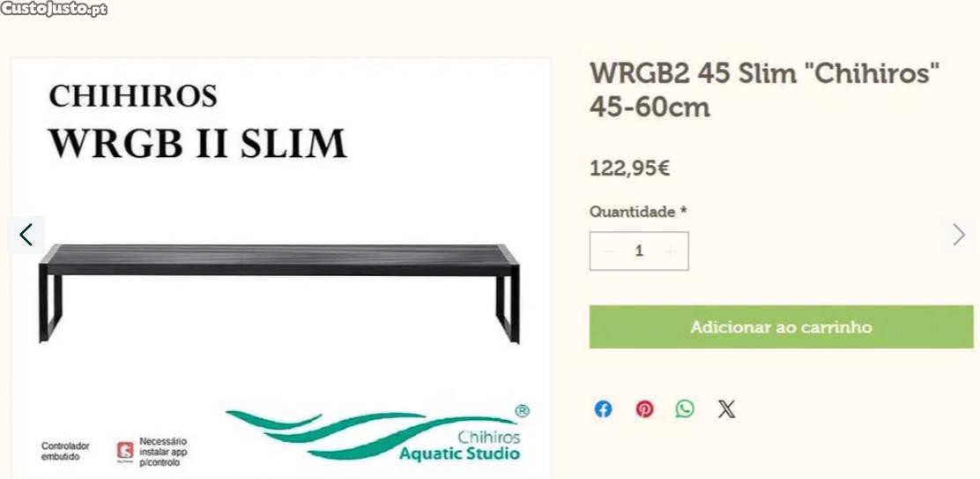The width and height of the screenshot is (980, 479).
Task: Click the 122,95€ price text
Action: pos(630,168)
